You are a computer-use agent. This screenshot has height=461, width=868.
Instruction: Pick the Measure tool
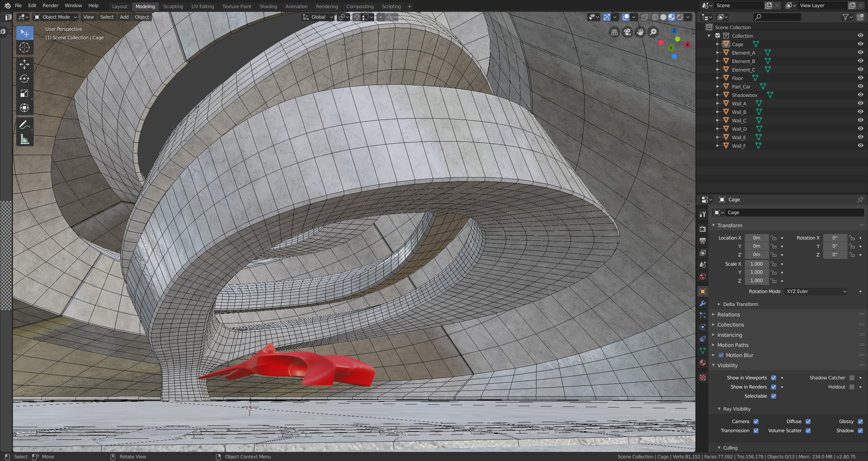pyautogui.click(x=24, y=139)
